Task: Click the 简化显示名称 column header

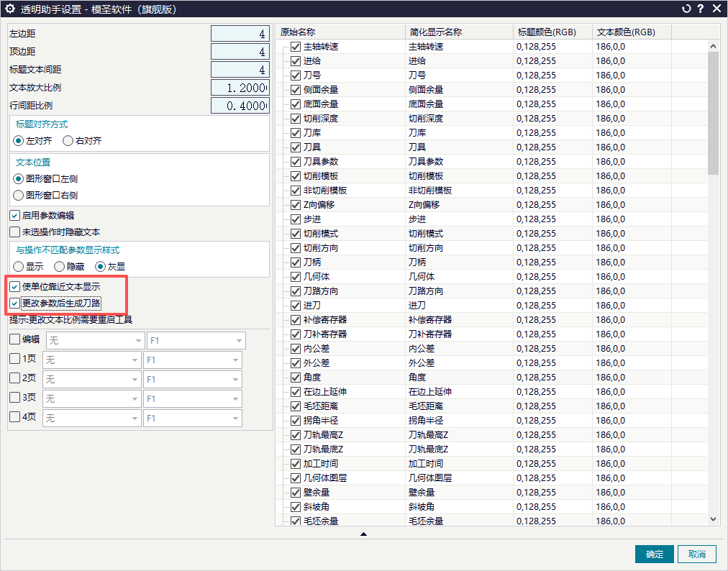Action: coord(459,32)
